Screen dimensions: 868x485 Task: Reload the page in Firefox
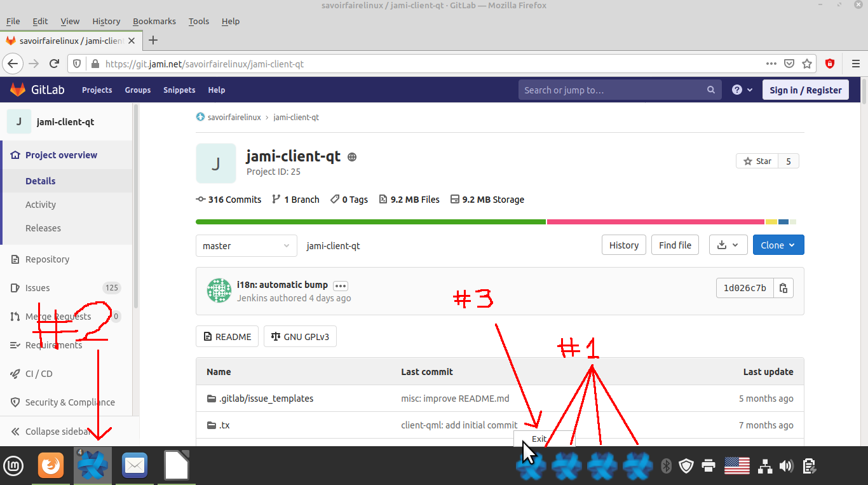pyautogui.click(x=55, y=64)
